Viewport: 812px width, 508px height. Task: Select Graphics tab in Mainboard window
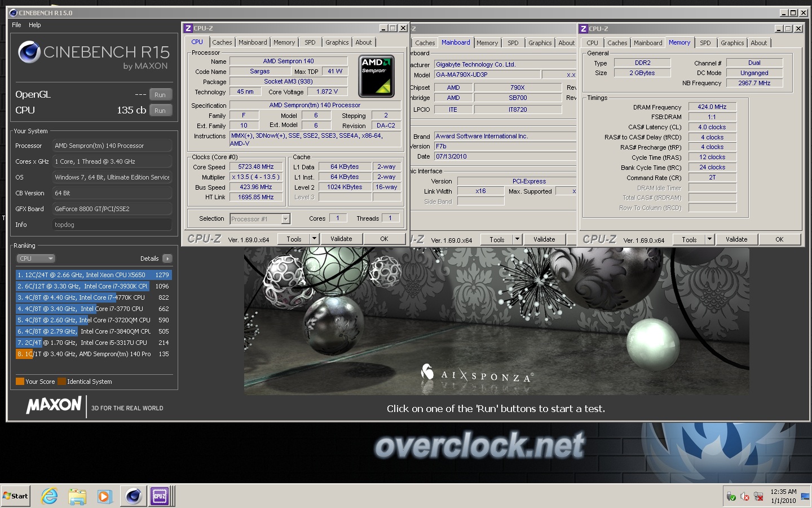tap(540, 43)
